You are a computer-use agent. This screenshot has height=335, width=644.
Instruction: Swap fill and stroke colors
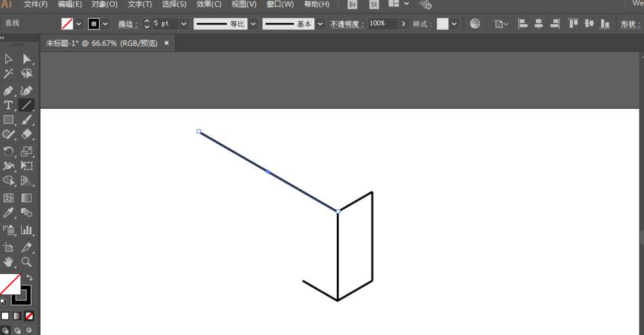click(29, 278)
